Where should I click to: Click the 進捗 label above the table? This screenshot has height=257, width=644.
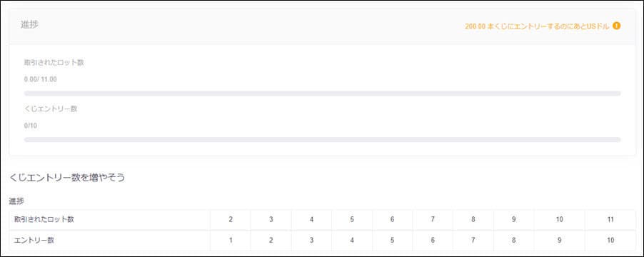click(16, 201)
